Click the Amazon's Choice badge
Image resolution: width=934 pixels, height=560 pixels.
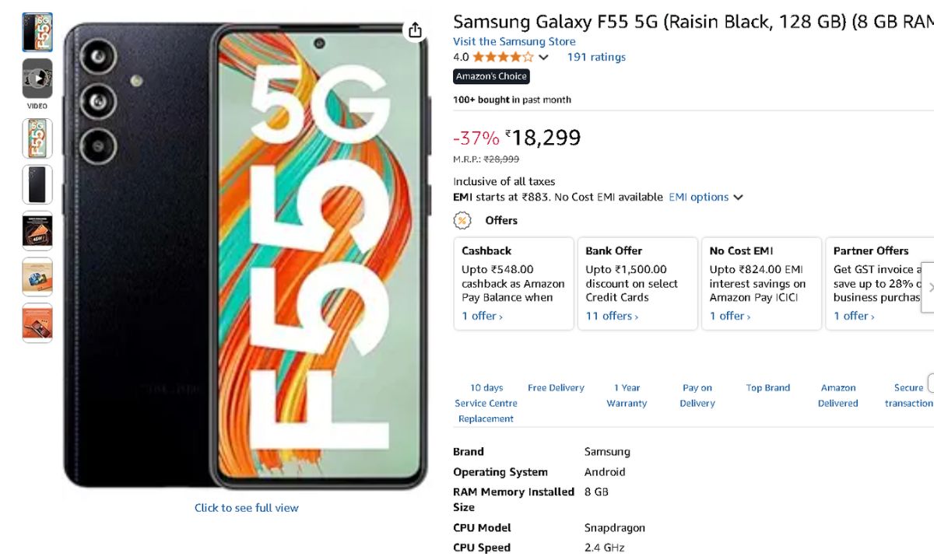point(492,76)
